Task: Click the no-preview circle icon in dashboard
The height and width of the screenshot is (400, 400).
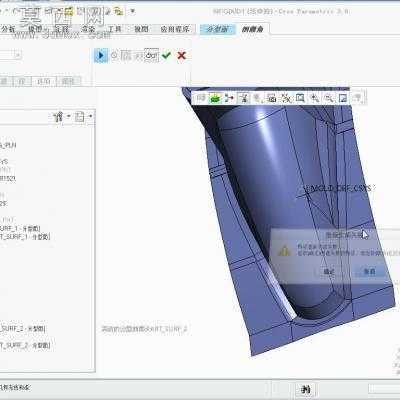Action: tap(114, 55)
